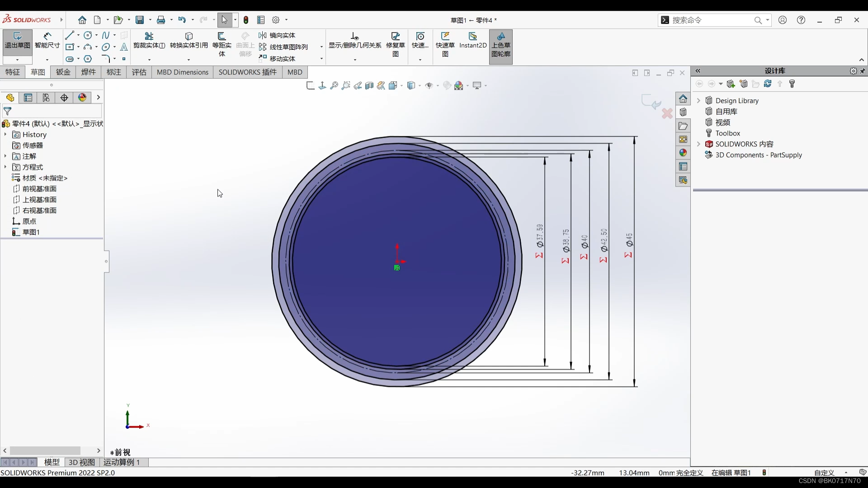Click Convert Entities (转换实体引用) tool

(189, 40)
